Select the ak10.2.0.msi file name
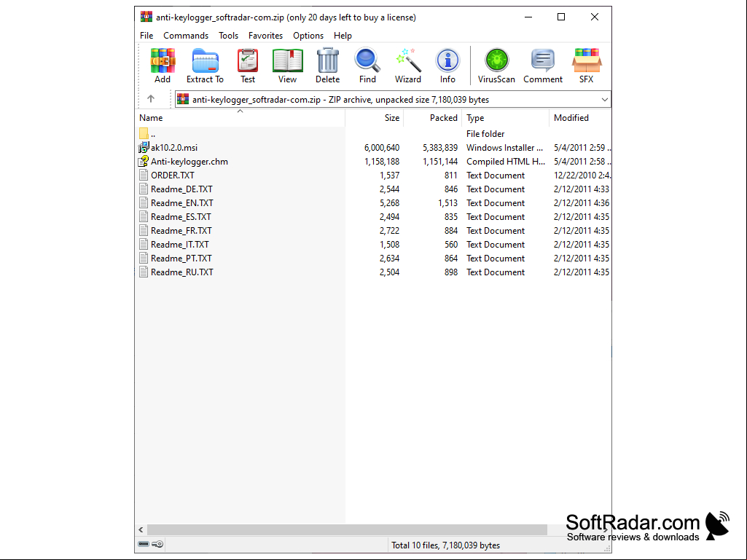747x560 pixels. [174, 148]
